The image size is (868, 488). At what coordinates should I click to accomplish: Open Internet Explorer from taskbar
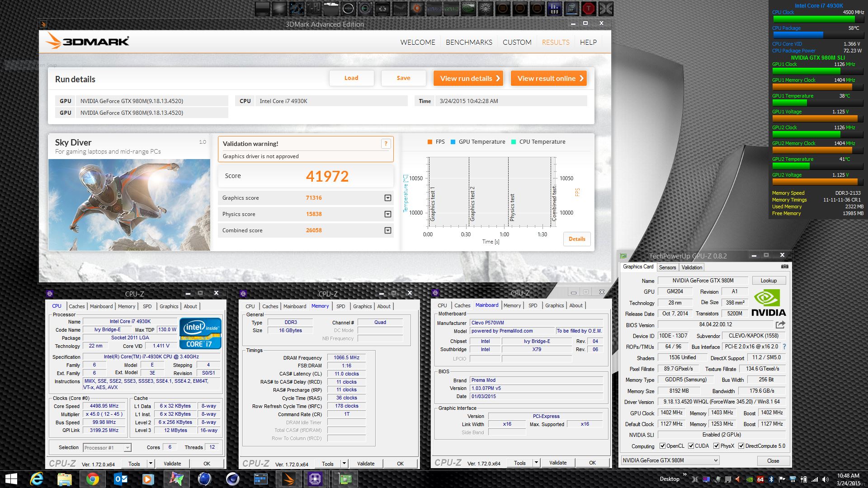[x=36, y=479]
